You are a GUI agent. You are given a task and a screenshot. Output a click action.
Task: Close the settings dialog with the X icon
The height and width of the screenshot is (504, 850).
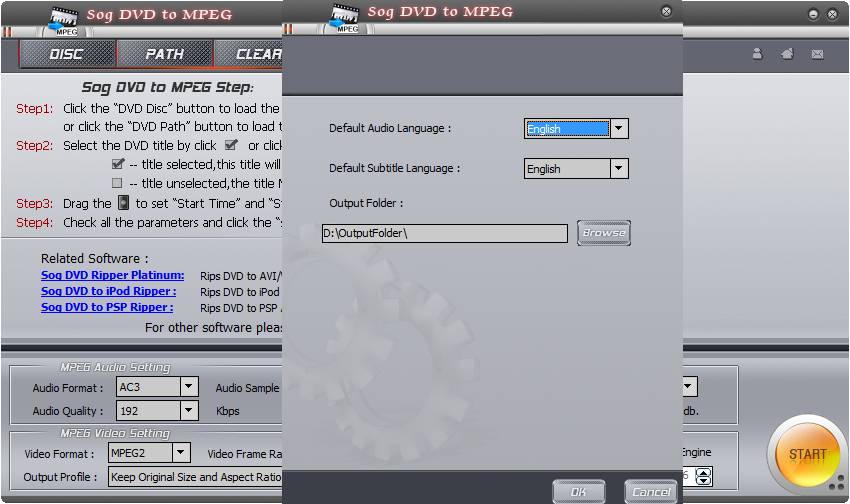coord(666,11)
